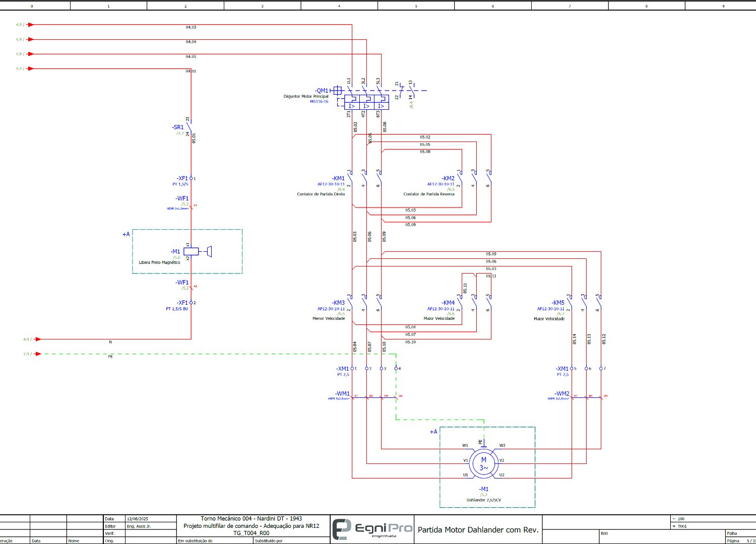The image size is (756, 544).
Task: Click the three-phase motor symbol M 3~
Action: point(483,463)
